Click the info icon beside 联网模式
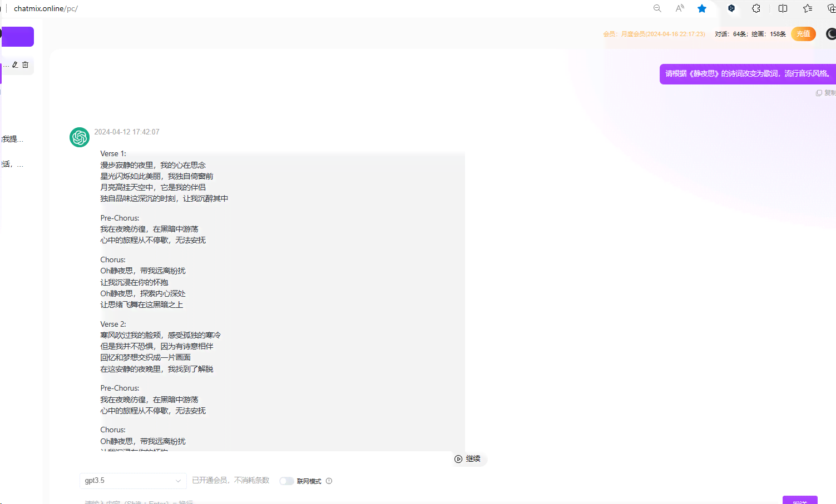This screenshot has height=504, width=836. pyautogui.click(x=329, y=481)
